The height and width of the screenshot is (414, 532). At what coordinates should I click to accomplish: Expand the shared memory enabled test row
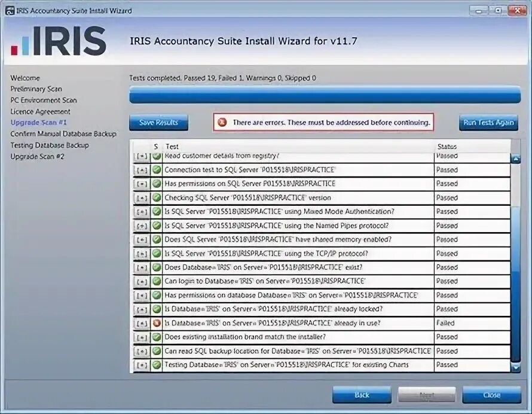(142, 239)
